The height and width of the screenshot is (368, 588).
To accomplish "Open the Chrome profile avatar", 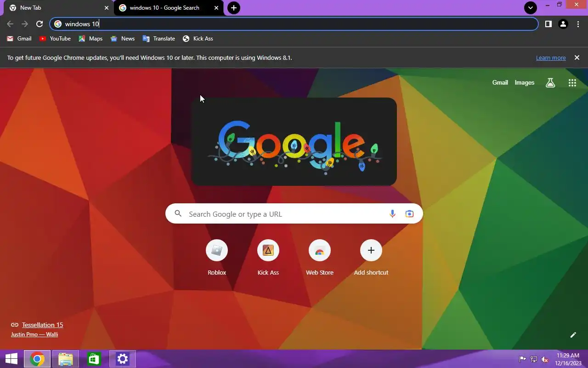I will click(x=563, y=24).
